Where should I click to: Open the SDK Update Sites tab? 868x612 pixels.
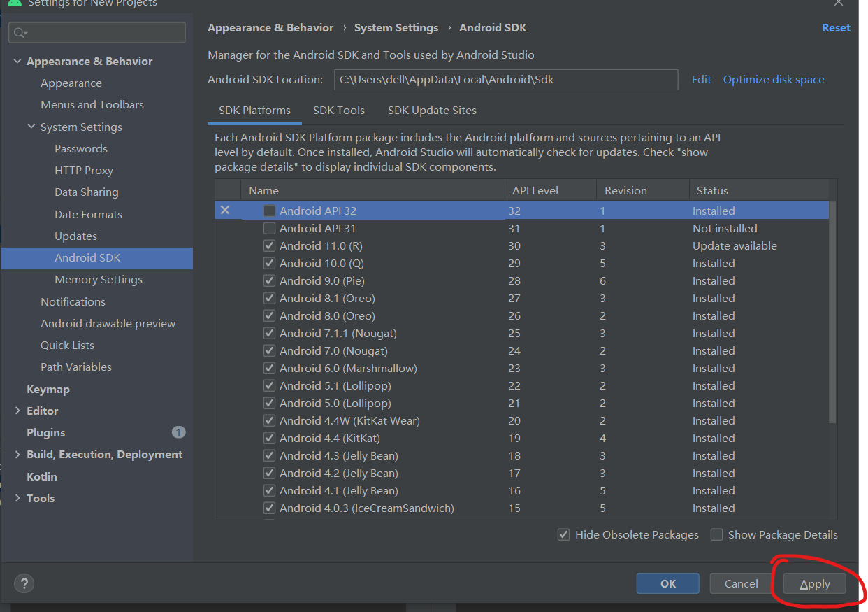click(432, 110)
